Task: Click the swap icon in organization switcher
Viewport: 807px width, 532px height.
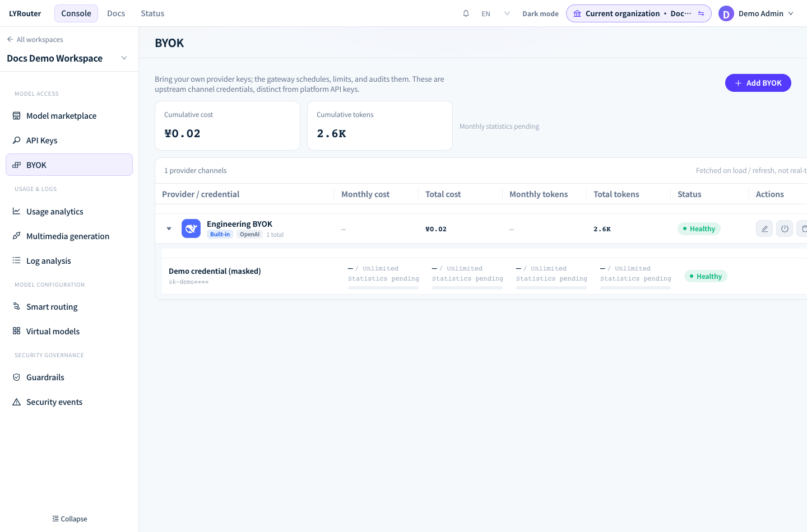Action: (701, 13)
